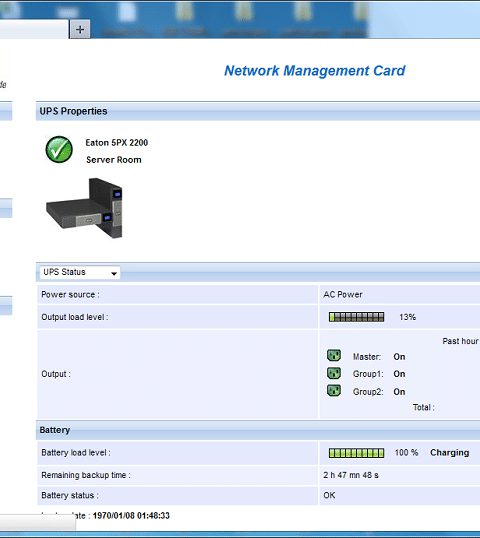
Task: Click the Output label
Action: click(56, 374)
